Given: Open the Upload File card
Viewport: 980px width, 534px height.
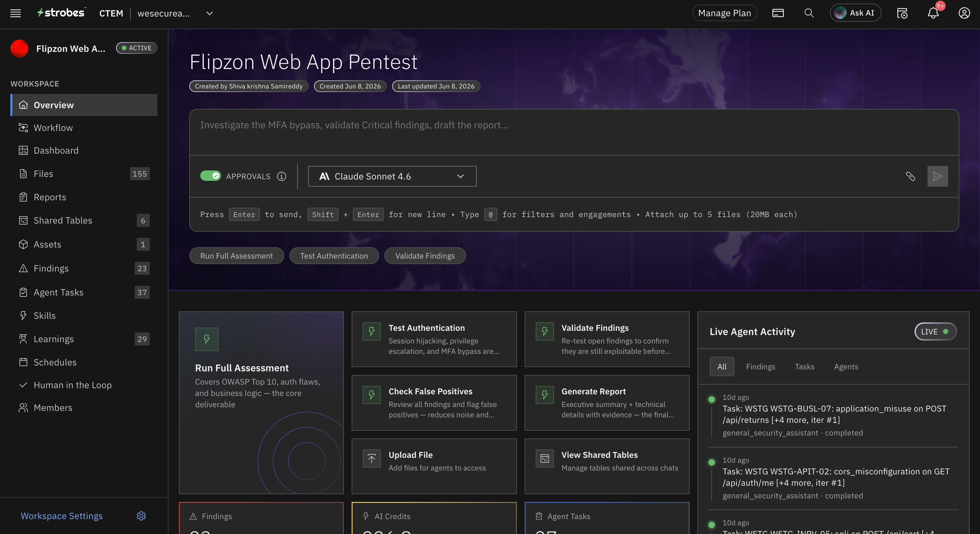Looking at the screenshot, I should pos(434,466).
